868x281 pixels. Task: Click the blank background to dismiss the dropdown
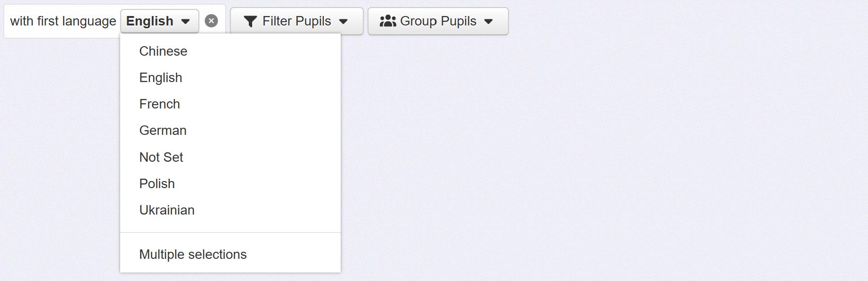pos(613,165)
